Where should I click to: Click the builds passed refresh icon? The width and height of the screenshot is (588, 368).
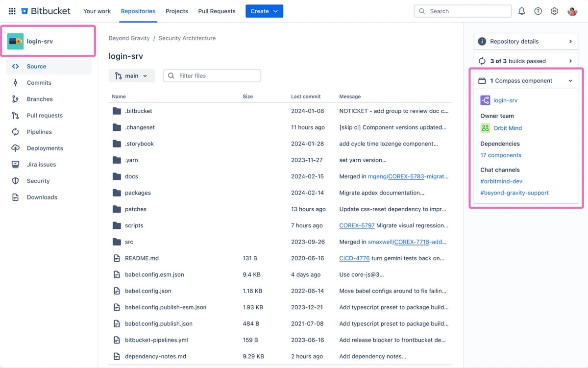[x=482, y=61]
